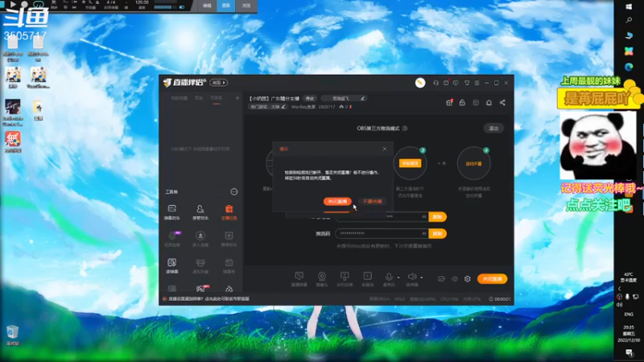Close the prompt dialog with X
The image size is (644, 362).
tap(385, 149)
